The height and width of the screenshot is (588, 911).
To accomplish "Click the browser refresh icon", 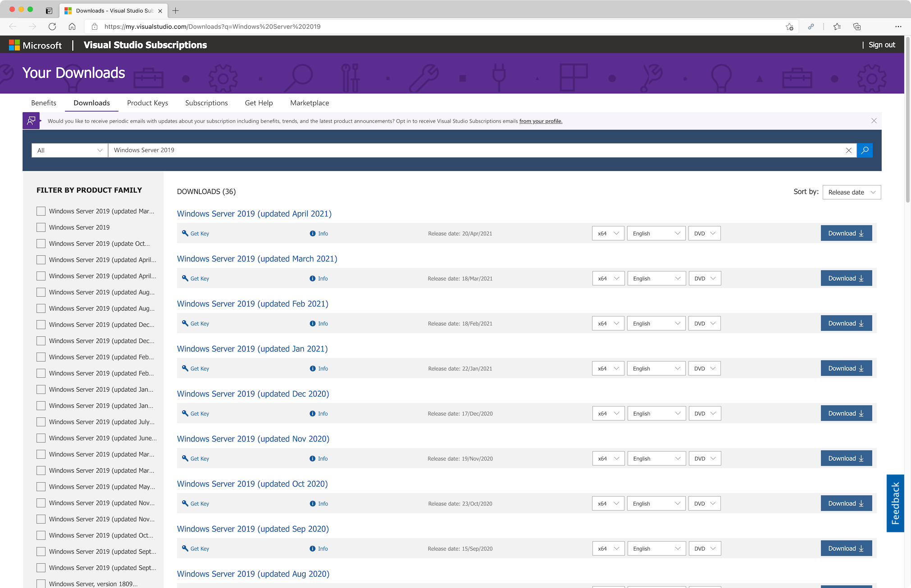I will point(52,27).
